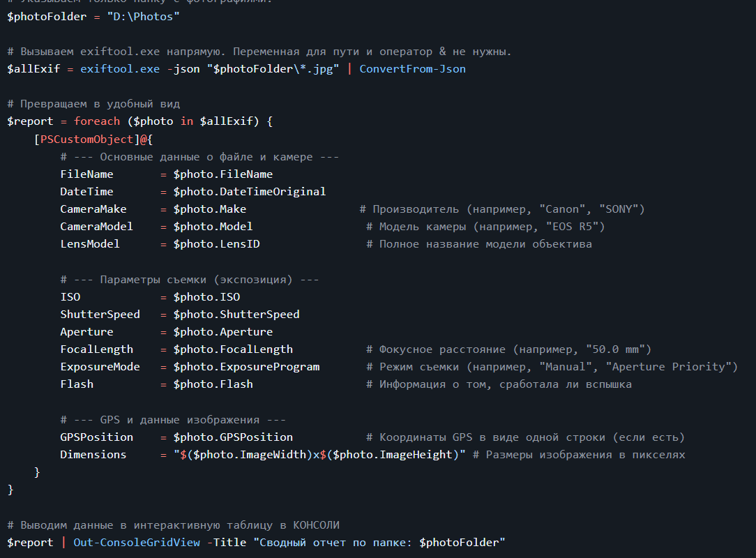
Task: Click the $photo.GPSPosition value
Action: pos(233,437)
